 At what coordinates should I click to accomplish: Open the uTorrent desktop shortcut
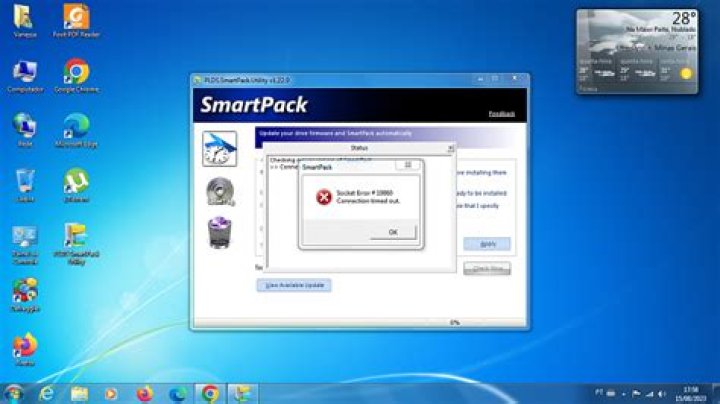[76, 181]
